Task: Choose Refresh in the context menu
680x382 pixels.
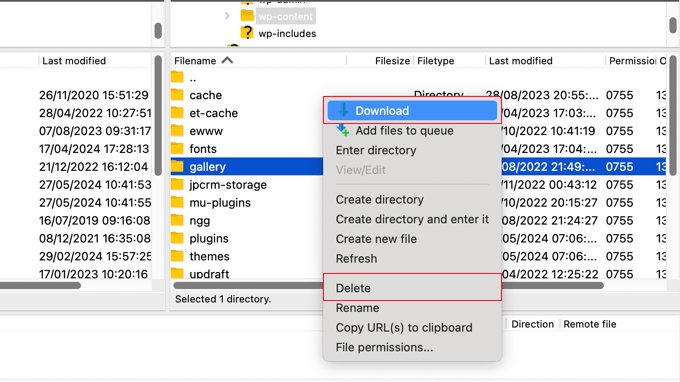Action: (356, 259)
